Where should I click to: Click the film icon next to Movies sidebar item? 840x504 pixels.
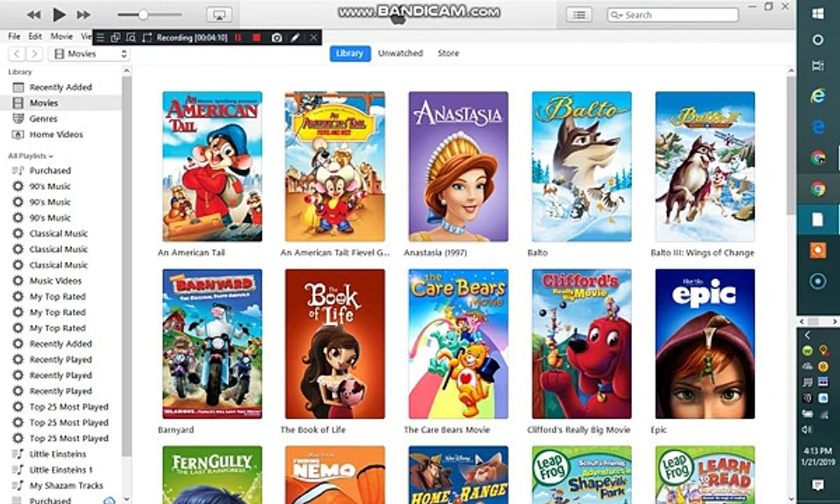pos(17,103)
